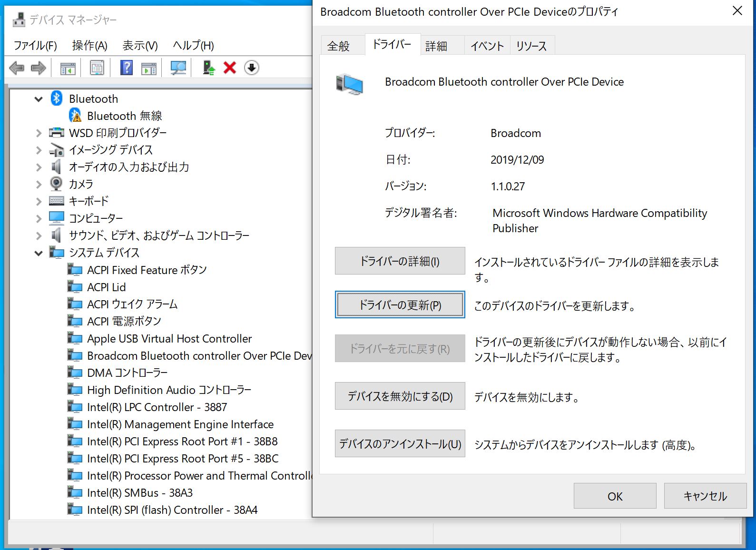Click the Forward arrow in Device Manager toolbar
This screenshot has width=756, height=550.
39,68
